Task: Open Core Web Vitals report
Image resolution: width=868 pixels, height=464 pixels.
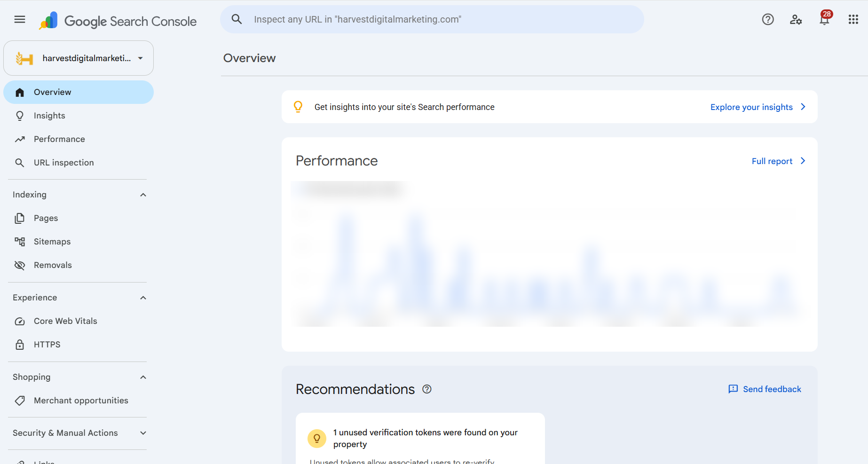Action: coord(79,321)
